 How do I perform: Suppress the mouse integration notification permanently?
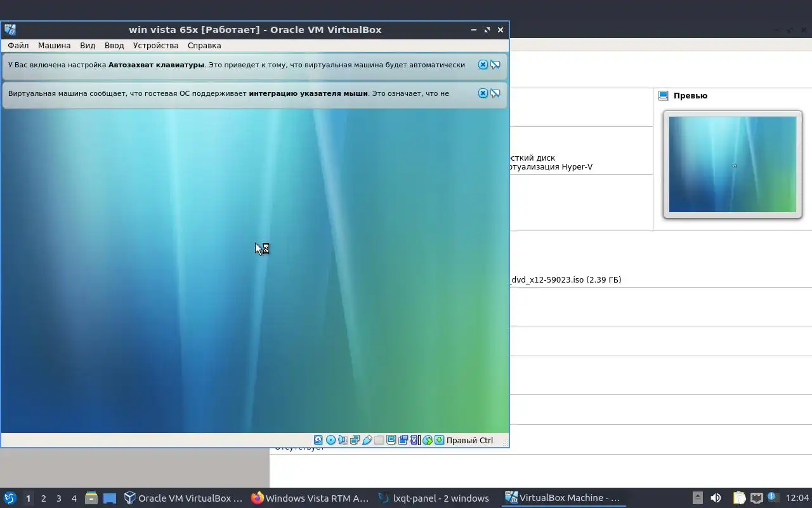point(495,93)
